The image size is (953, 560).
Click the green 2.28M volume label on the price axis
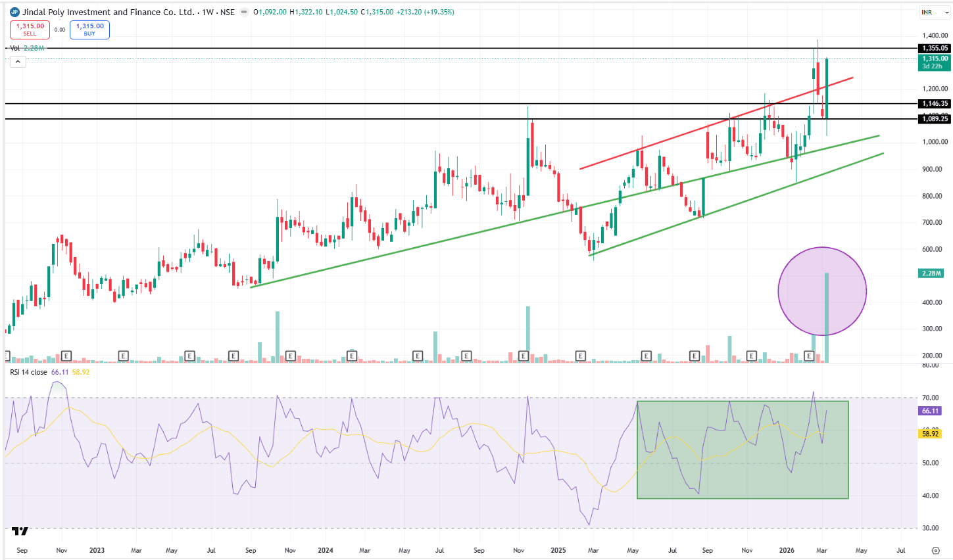pyautogui.click(x=931, y=273)
